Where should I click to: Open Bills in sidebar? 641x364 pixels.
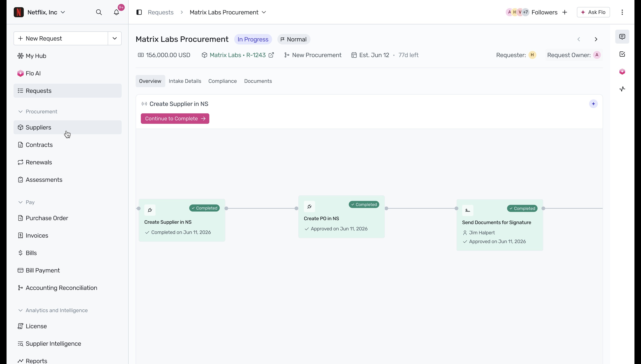click(x=68, y=253)
